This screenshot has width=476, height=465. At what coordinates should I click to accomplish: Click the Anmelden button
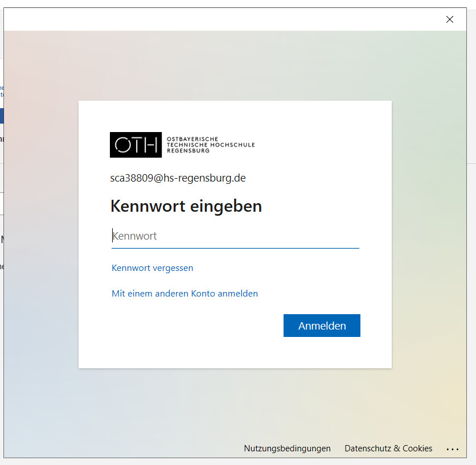click(x=322, y=326)
